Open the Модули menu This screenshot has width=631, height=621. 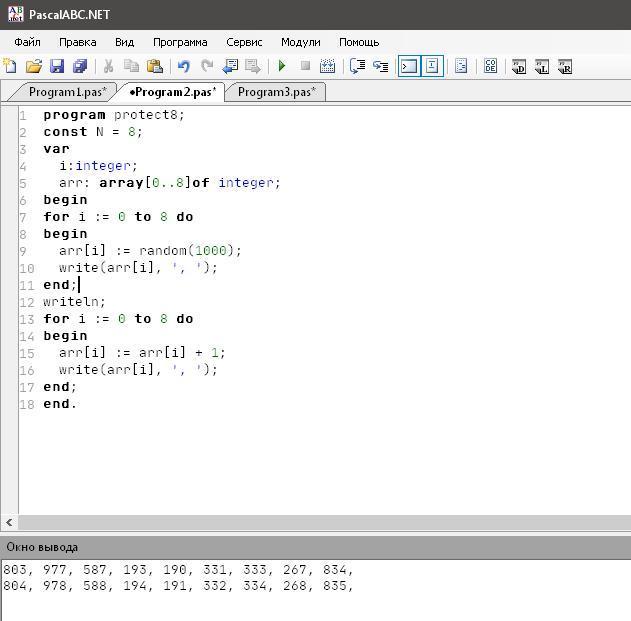coord(300,42)
